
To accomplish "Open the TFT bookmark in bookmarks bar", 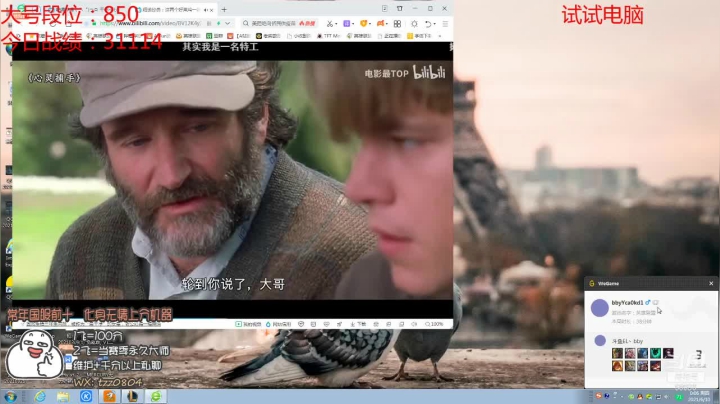I will coord(328,36).
